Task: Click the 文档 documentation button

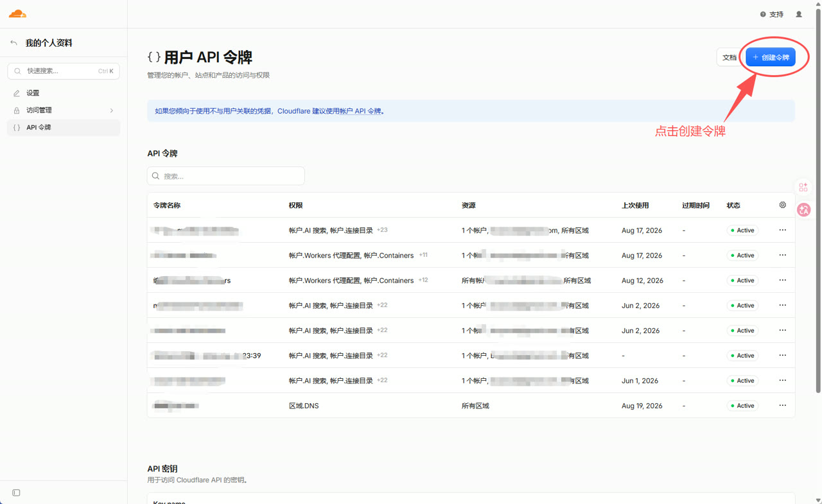Action: (x=730, y=57)
